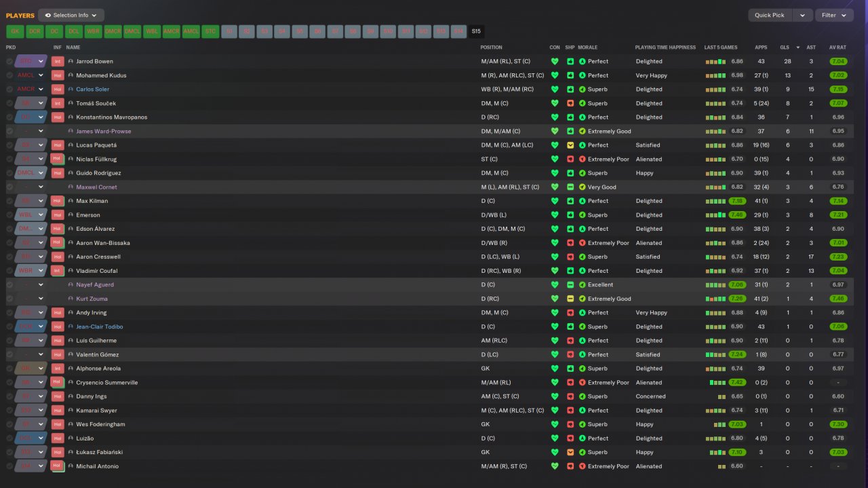
Task: Select the DMCR position tab
Action: pyautogui.click(x=113, y=31)
